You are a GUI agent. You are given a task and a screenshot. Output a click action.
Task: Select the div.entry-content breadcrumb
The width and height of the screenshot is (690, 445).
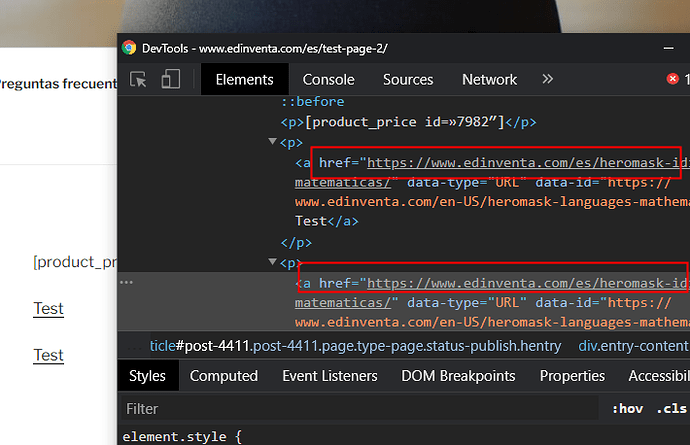pos(634,346)
